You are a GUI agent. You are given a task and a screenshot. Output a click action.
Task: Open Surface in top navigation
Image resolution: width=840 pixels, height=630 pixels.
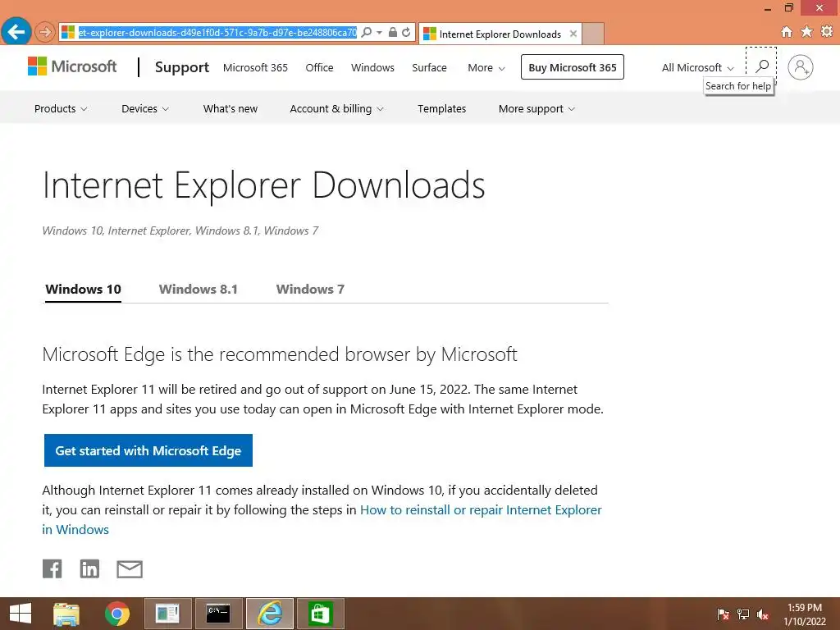click(x=429, y=67)
